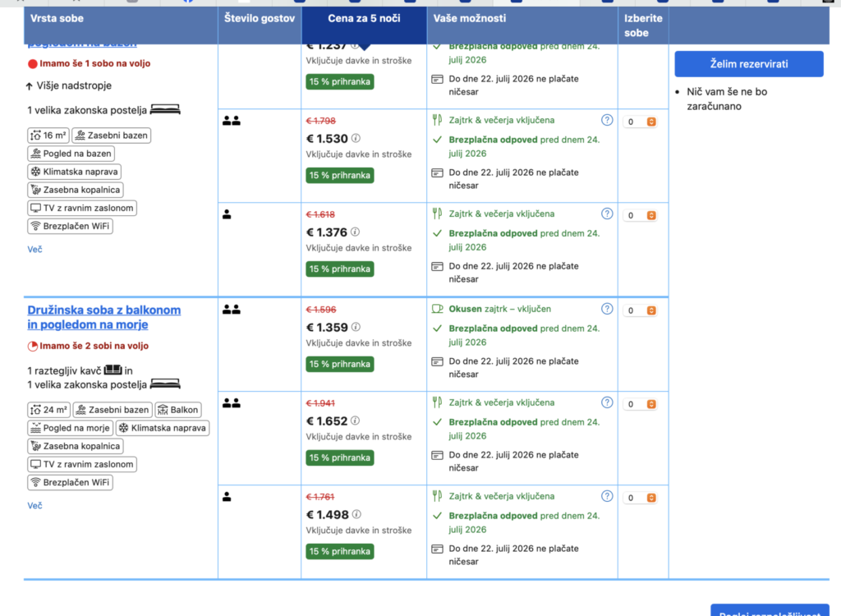841x616 pixels.
Task: Click the 'Vaše možnosti' column header
Action: (x=470, y=18)
